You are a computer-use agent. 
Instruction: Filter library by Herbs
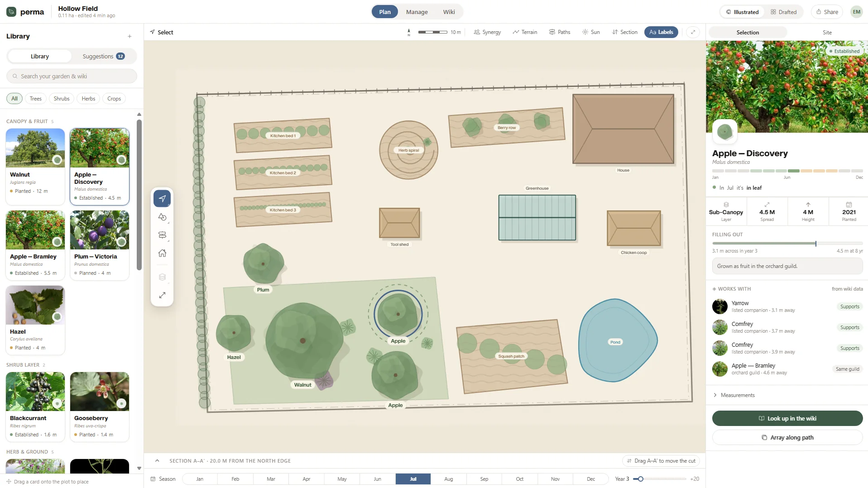[88, 99]
